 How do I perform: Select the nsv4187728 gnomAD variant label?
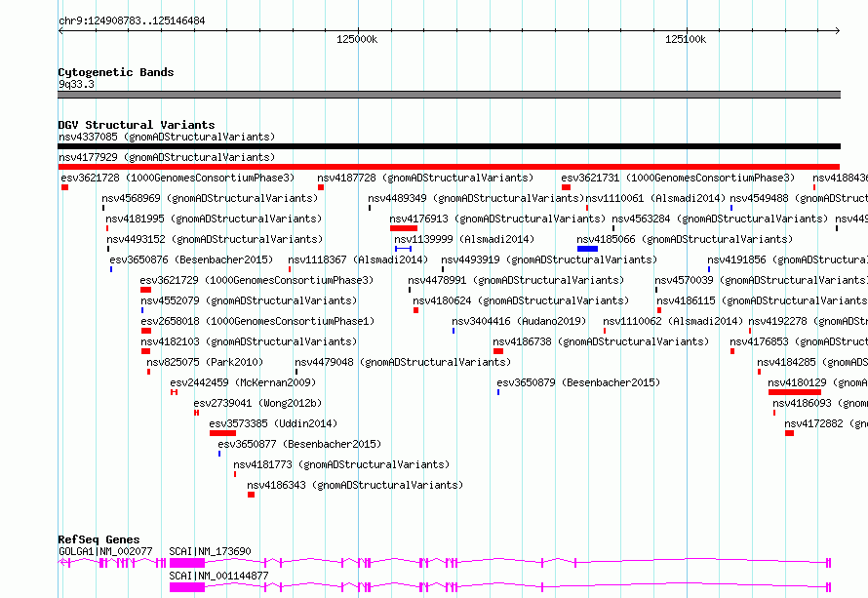coord(425,178)
